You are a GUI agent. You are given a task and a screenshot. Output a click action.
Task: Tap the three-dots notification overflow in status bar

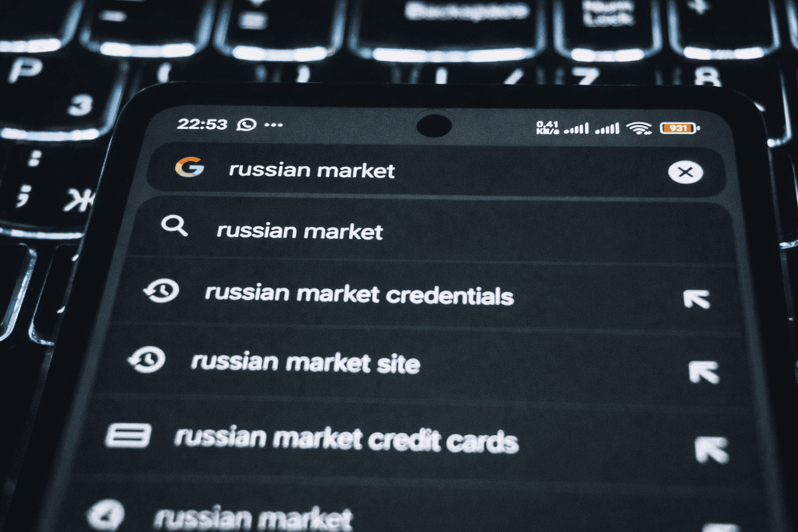(274, 125)
